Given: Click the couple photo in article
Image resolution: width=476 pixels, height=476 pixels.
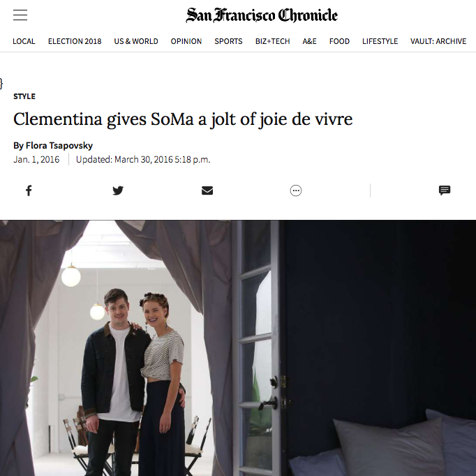Looking at the screenshot, I should (x=238, y=348).
